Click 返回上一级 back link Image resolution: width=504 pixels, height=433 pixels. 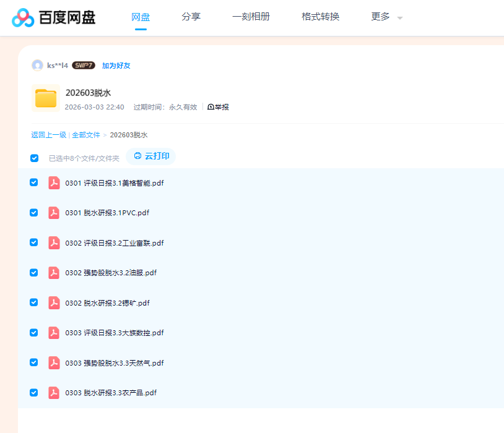pos(48,135)
